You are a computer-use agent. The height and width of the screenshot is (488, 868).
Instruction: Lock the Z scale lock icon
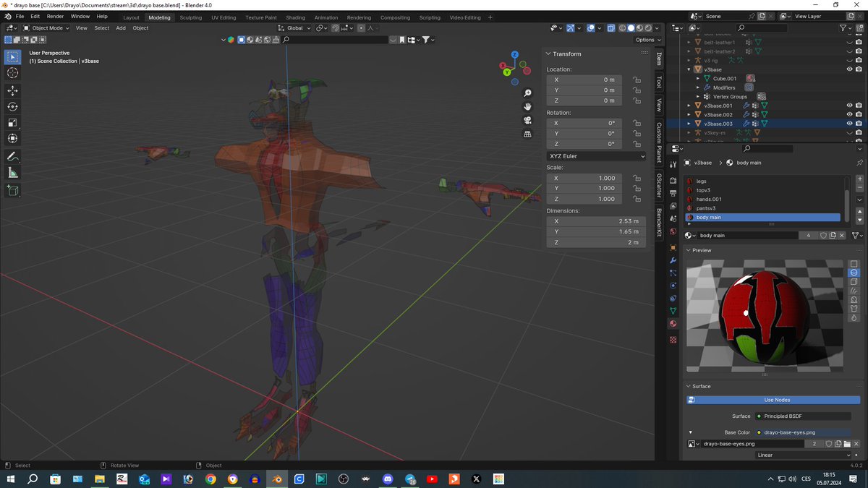pyautogui.click(x=637, y=199)
